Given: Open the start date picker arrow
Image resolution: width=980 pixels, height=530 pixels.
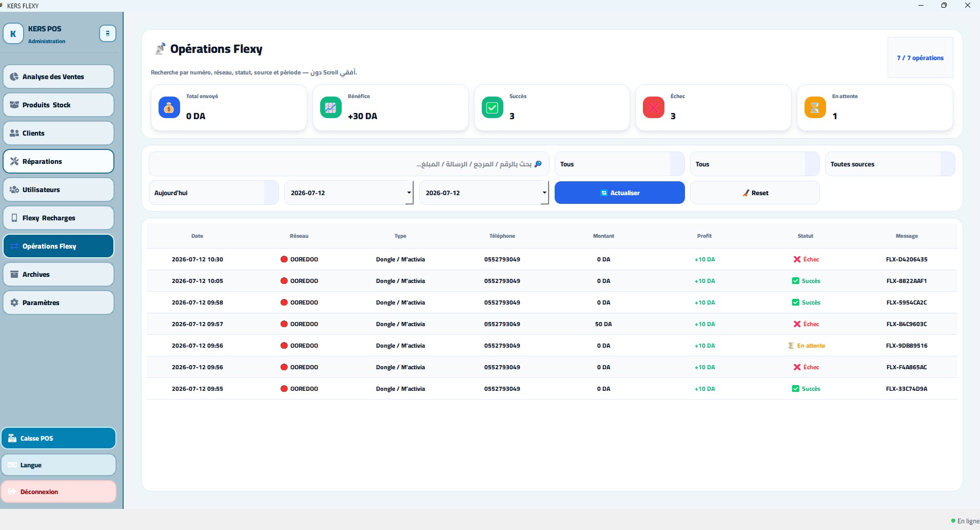Looking at the screenshot, I should point(409,193).
